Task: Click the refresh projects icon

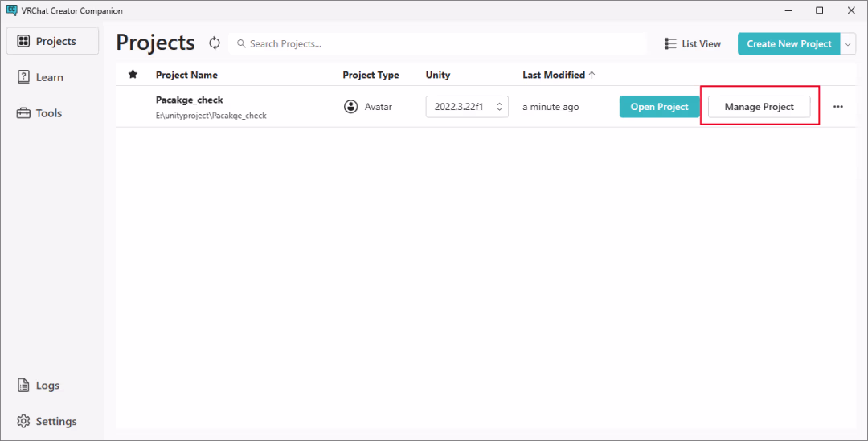Action: click(215, 43)
